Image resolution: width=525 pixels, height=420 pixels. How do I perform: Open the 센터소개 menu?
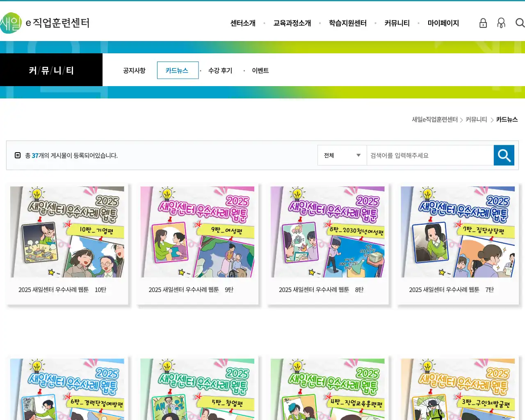click(x=243, y=23)
